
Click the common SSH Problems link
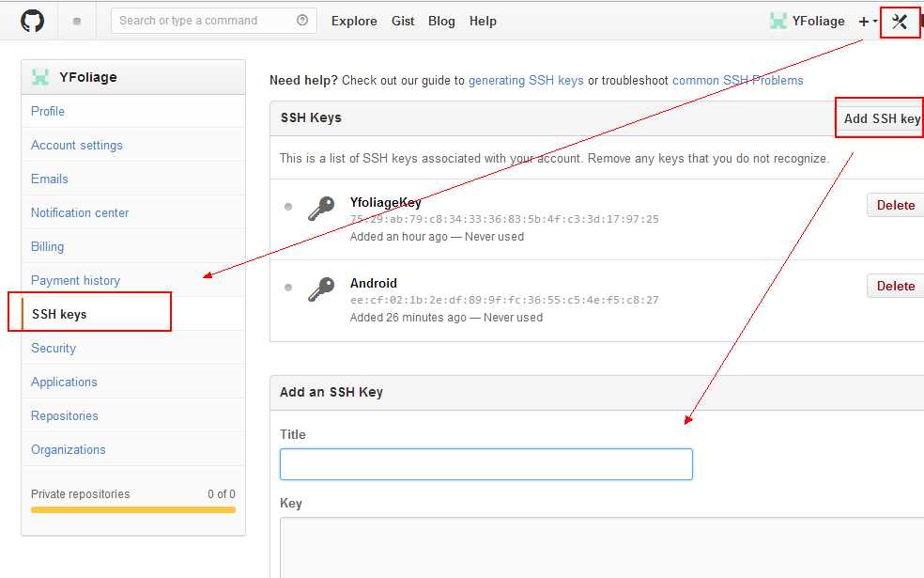point(737,80)
